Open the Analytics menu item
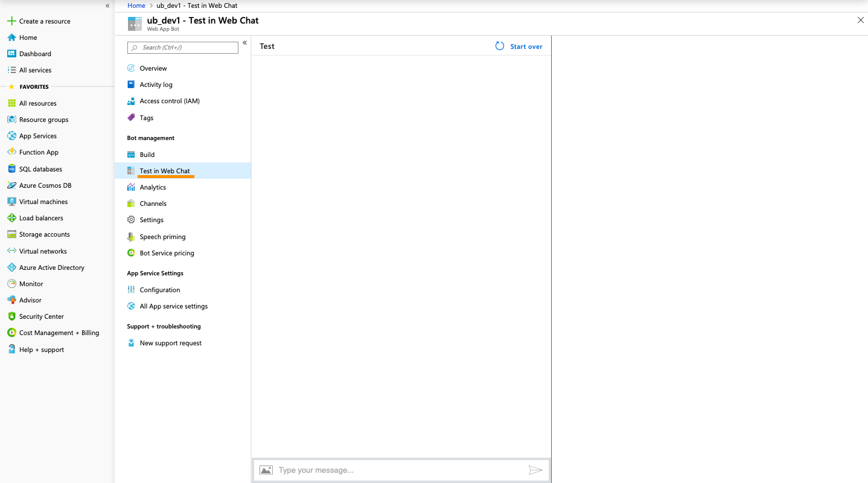 153,187
